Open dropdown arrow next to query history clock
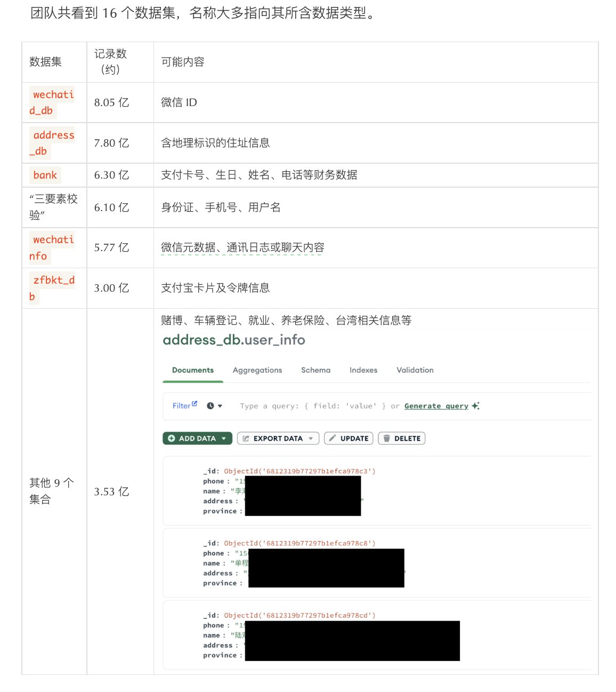The height and width of the screenshot is (692, 616). point(220,406)
